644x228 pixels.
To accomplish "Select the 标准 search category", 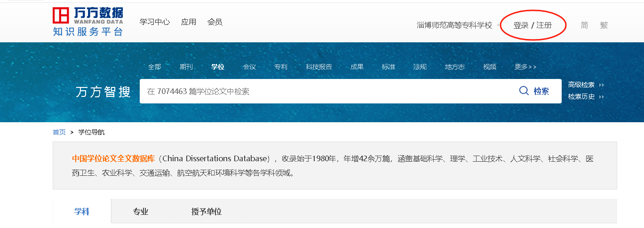I will (x=389, y=67).
